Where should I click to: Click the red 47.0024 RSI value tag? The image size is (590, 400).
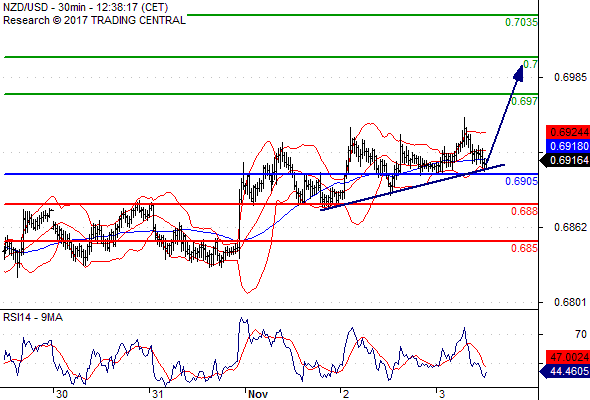[x=568, y=357]
